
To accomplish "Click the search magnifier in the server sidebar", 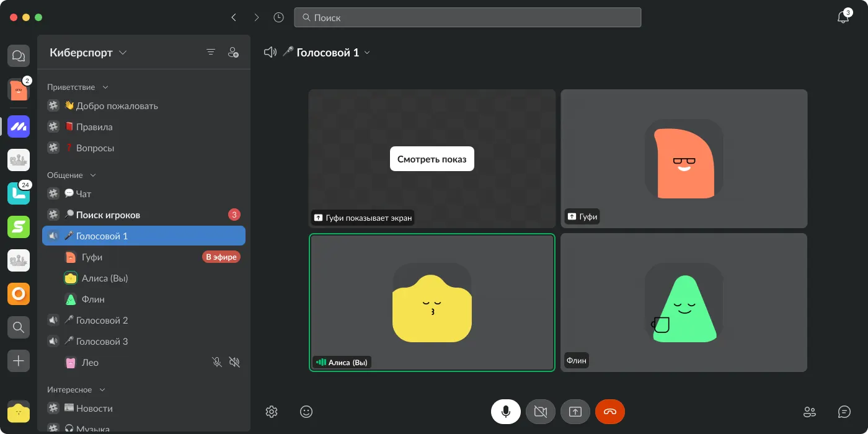I will click(x=19, y=327).
